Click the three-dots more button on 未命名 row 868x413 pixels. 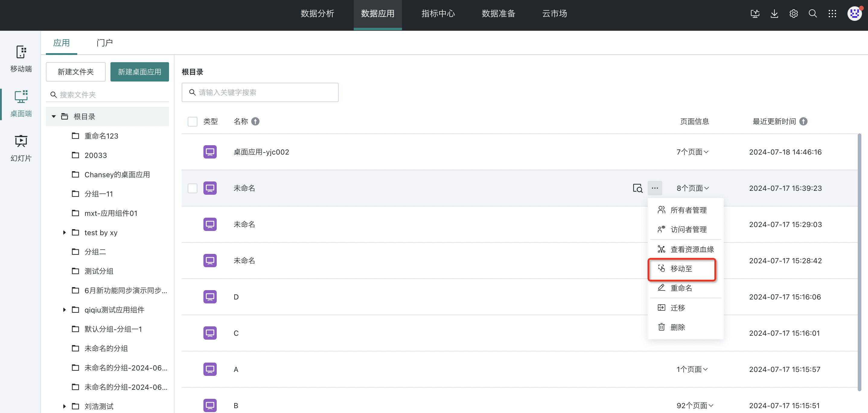pyautogui.click(x=655, y=188)
